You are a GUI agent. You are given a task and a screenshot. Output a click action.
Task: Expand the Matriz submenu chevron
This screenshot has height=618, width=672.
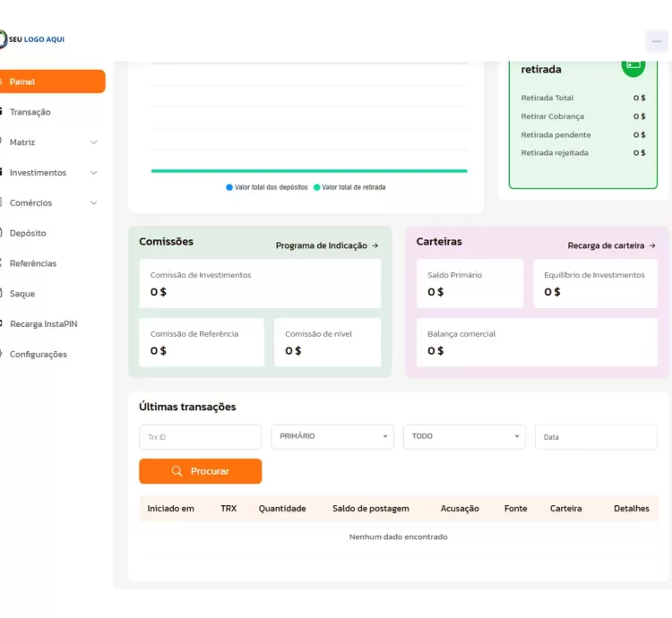[x=94, y=142]
